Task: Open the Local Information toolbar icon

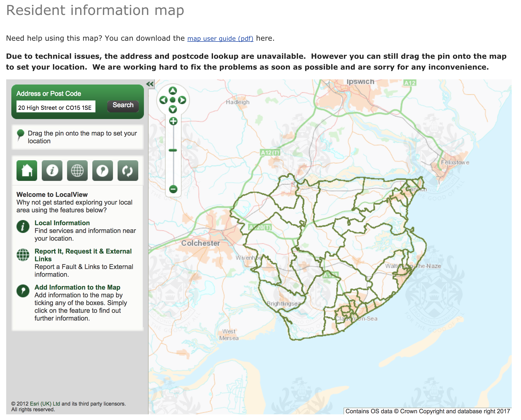Action: (52, 171)
